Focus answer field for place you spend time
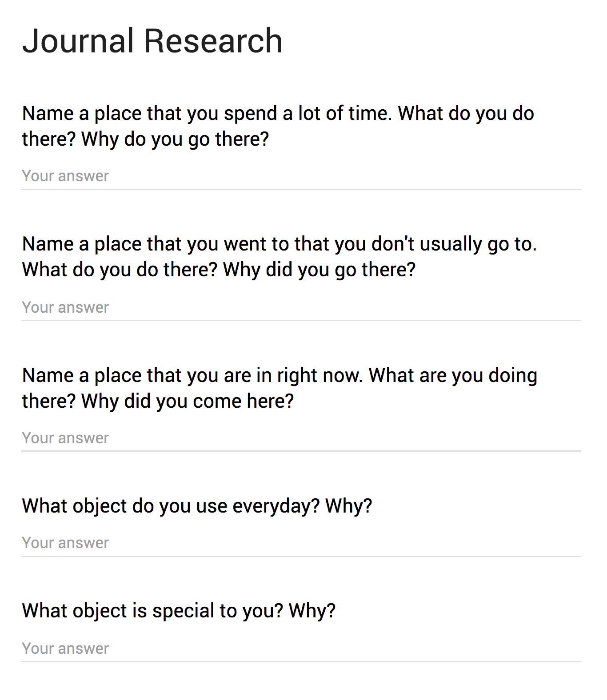The width and height of the screenshot is (607, 700). pos(300,176)
